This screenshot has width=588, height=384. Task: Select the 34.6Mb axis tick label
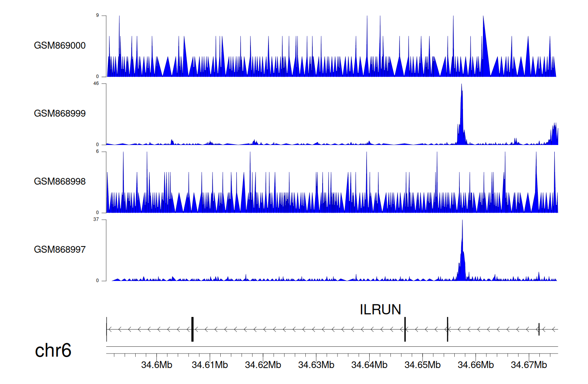156,365
